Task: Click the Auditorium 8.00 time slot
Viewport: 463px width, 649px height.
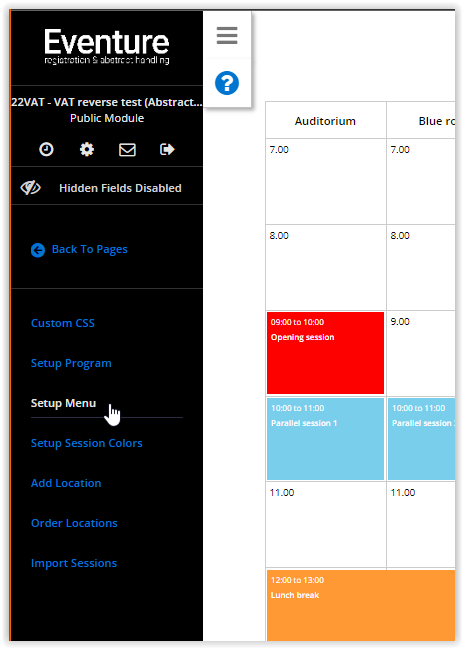Action: 326,267
